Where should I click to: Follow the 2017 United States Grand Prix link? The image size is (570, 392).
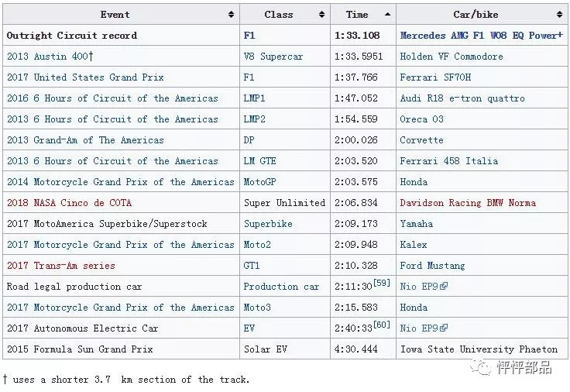(85, 77)
